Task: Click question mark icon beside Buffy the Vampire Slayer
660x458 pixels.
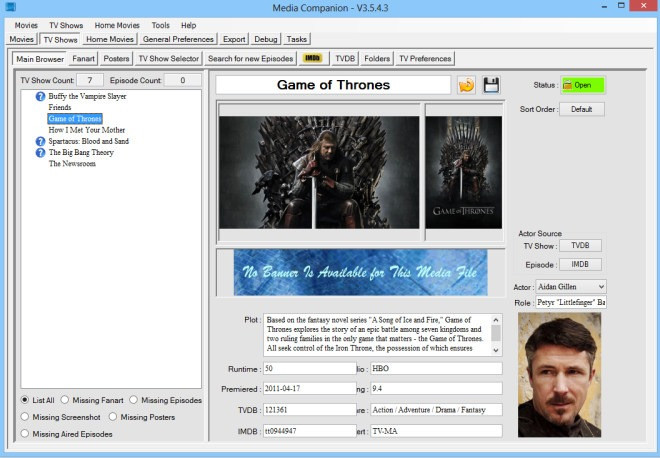Action: 40,96
